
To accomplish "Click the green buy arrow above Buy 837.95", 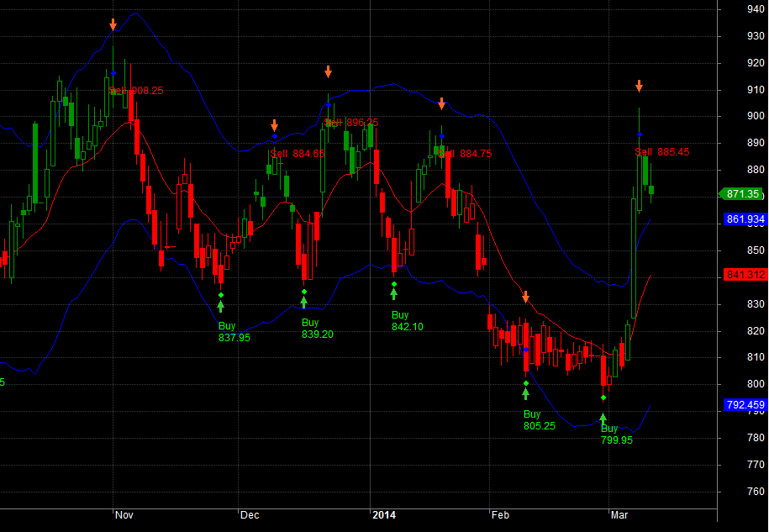I will click(x=221, y=307).
